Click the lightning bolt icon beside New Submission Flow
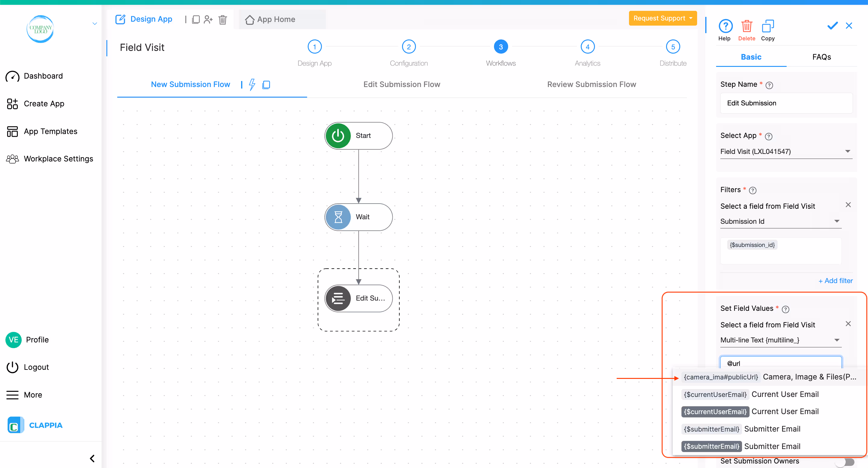 (x=252, y=85)
